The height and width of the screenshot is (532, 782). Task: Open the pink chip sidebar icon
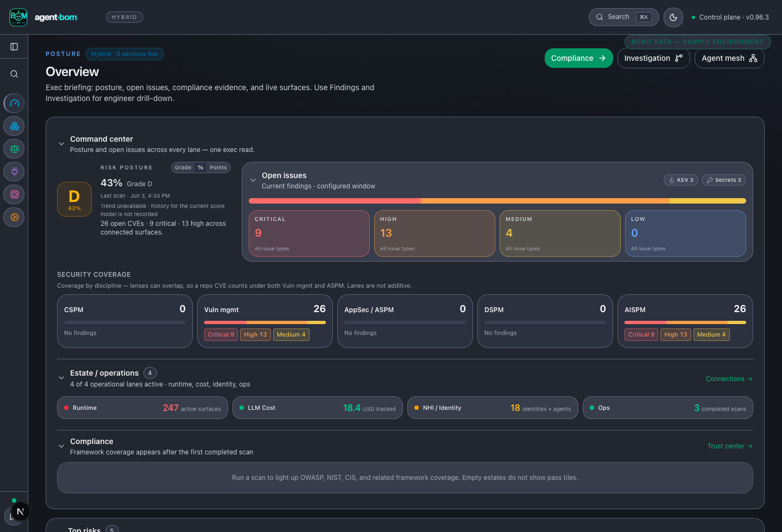(x=14, y=194)
